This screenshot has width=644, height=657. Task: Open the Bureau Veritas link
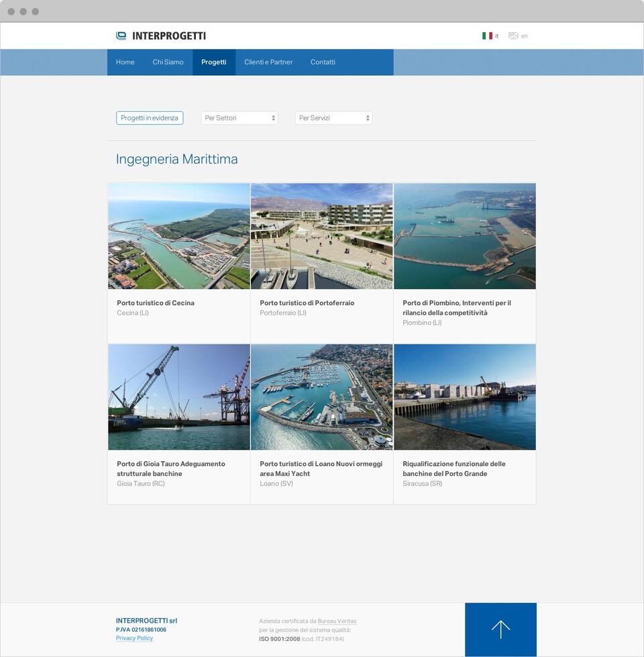337,621
